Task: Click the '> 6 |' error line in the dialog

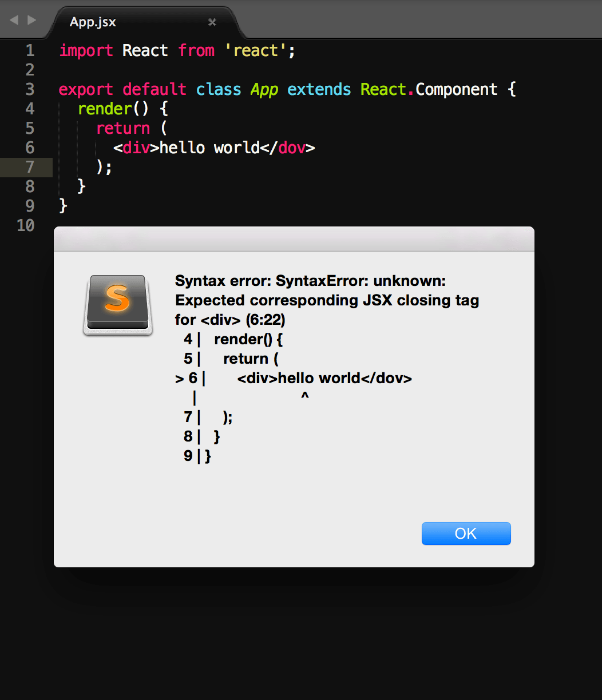Action: [x=294, y=378]
